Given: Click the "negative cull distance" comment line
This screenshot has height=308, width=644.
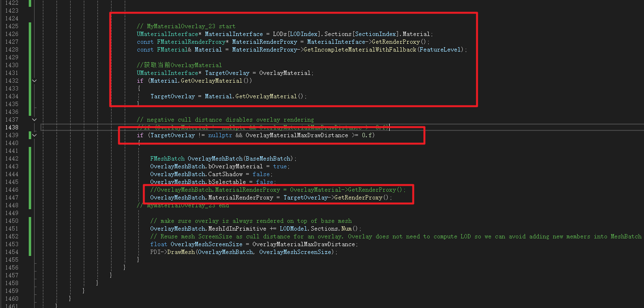Looking at the screenshot, I should pos(225,120).
